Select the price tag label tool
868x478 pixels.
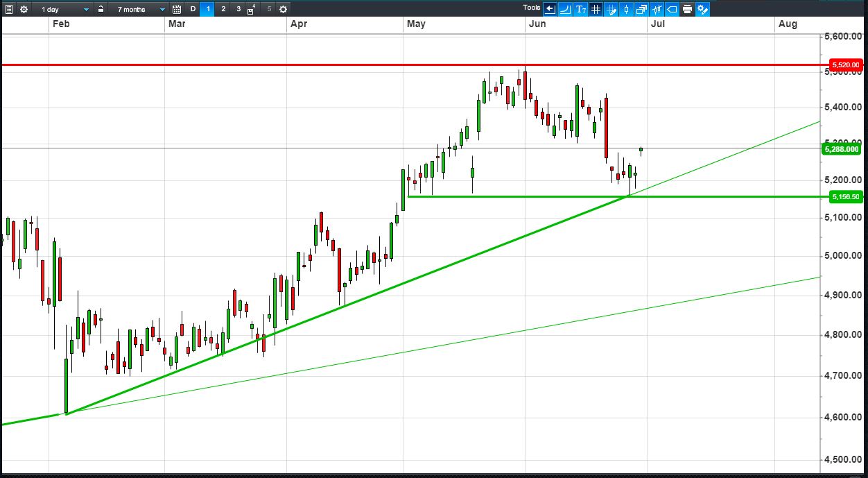[x=672, y=9]
